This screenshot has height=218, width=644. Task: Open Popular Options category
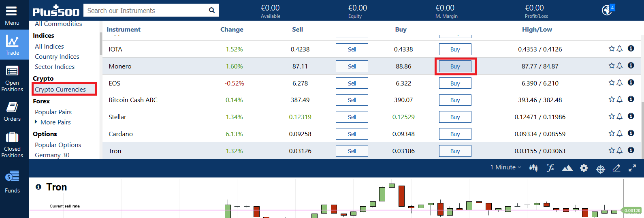(58, 145)
